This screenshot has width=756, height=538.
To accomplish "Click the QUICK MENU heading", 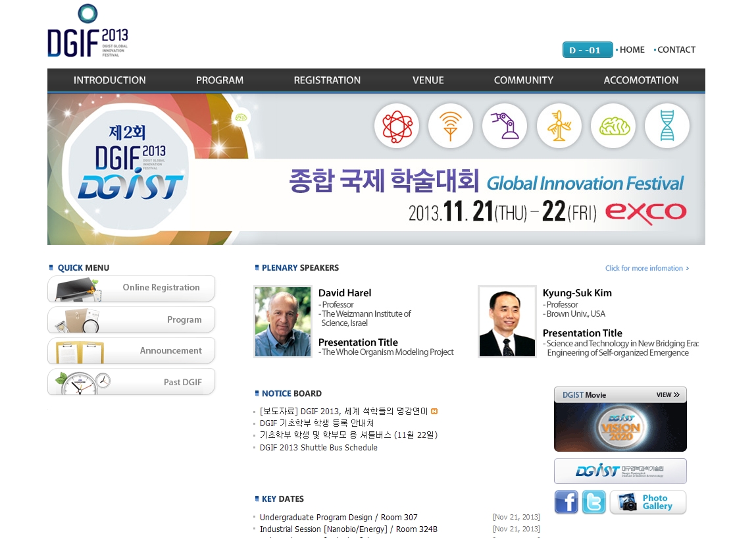I will [84, 268].
